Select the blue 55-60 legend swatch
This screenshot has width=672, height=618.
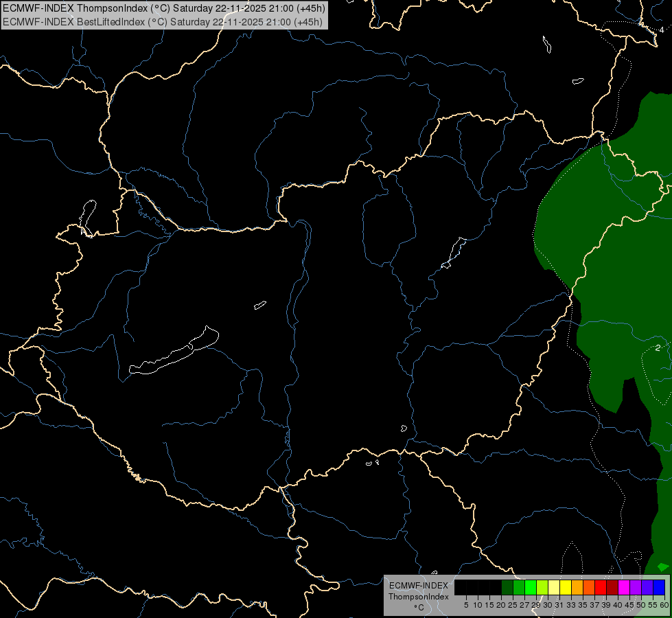pos(659,587)
